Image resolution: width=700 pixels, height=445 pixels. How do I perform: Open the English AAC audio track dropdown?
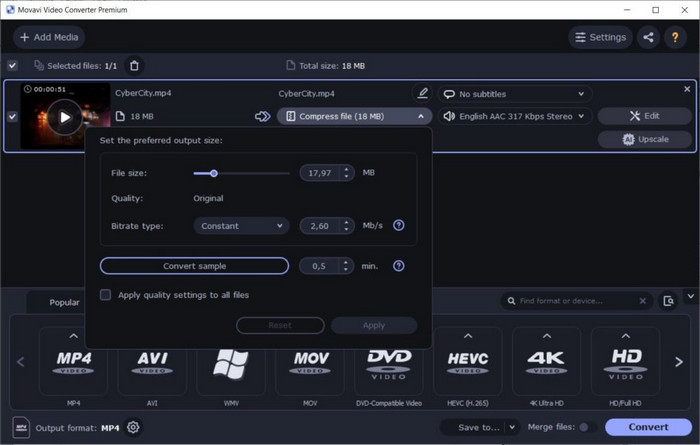[x=515, y=116]
